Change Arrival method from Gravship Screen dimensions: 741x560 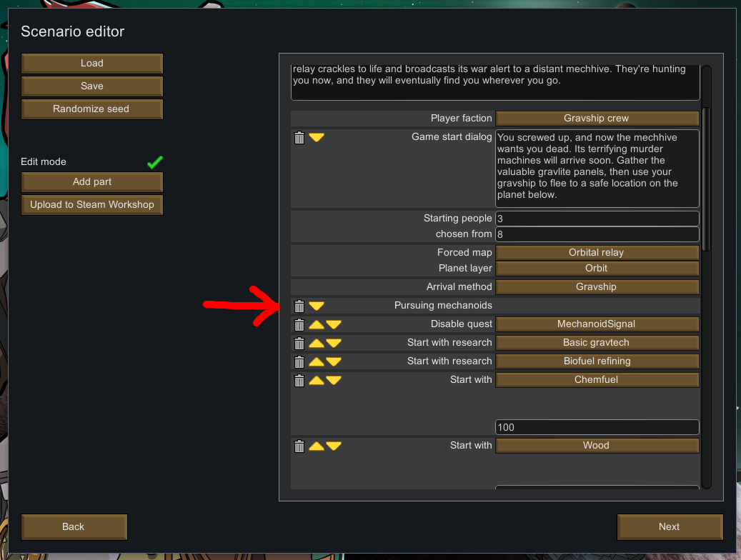pyautogui.click(x=597, y=286)
